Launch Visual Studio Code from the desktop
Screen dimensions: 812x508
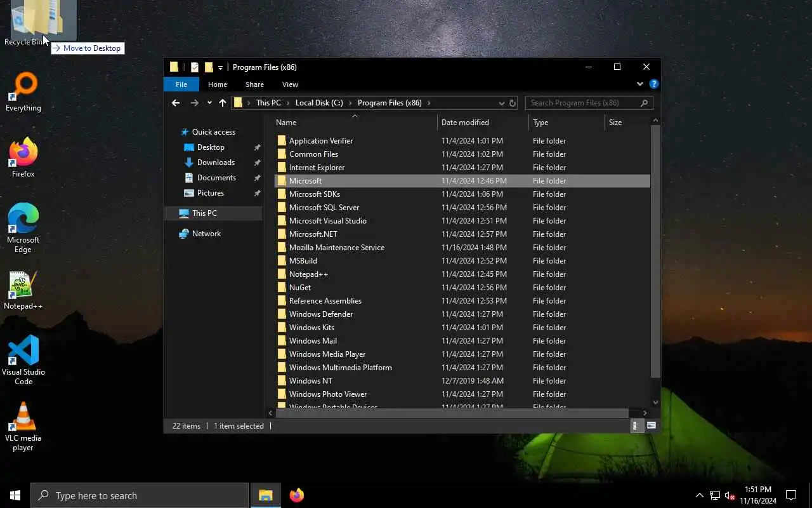point(23,361)
